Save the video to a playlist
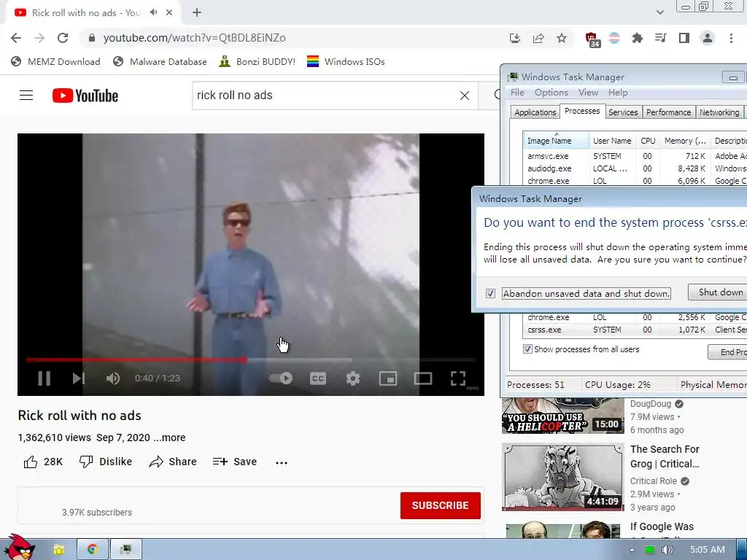Screen dimensions: 747x560 (234, 462)
